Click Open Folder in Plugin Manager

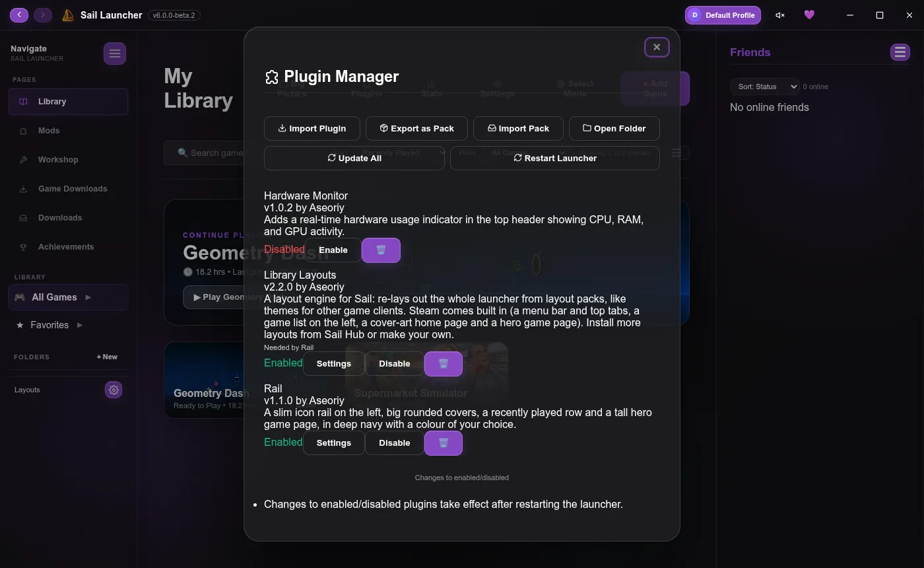click(614, 129)
